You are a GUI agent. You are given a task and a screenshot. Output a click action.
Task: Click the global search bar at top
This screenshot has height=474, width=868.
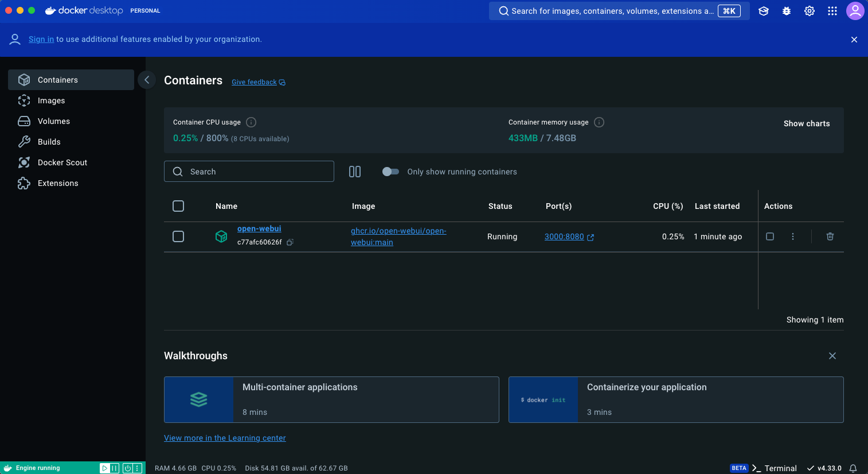pyautogui.click(x=619, y=11)
